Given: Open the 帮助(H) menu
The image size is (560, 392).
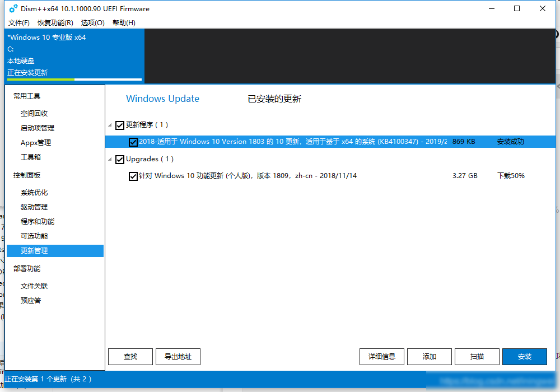Looking at the screenshot, I should (x=124, y=23).
